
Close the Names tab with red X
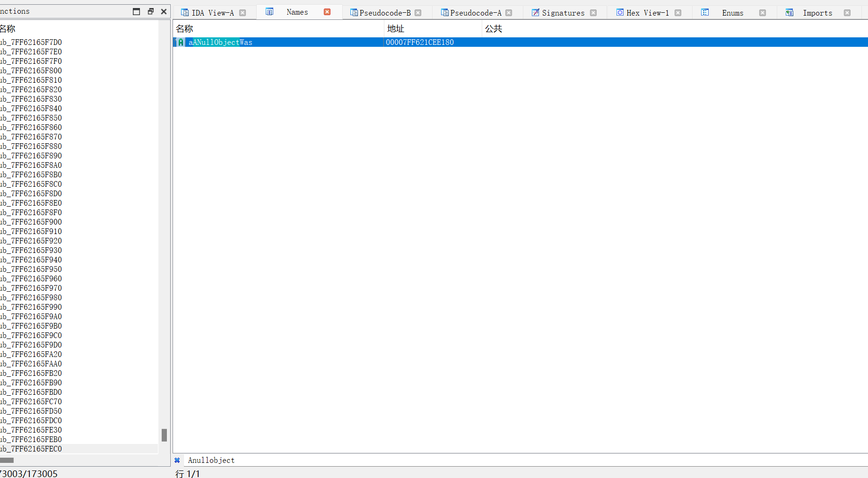click(x=327, y=12)
